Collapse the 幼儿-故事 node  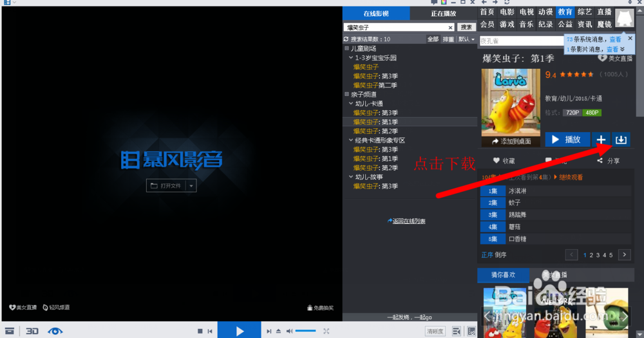point(351,177)
